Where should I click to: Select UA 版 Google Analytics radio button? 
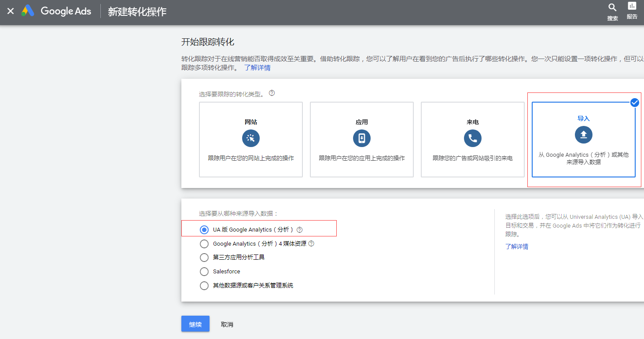pyautogui.click(x=204, y=230)
